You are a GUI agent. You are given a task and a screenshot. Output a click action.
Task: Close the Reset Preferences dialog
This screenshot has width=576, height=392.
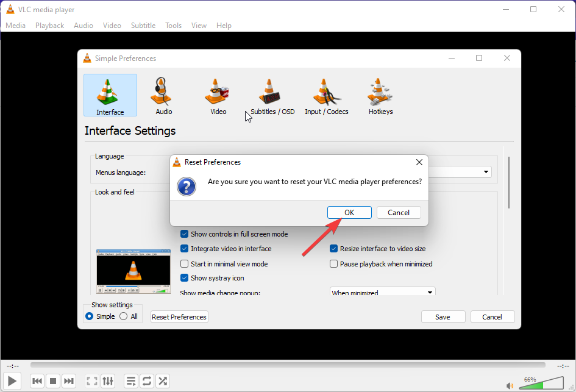coord(419,162)
